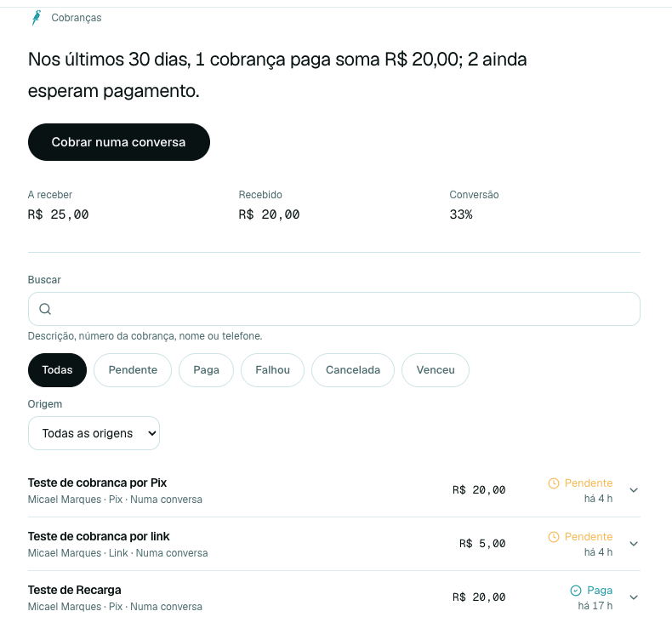Viewport: 672px width, 634px height.
Task: Click the clock icon on the Pix row
Action: tap(554, 483)
